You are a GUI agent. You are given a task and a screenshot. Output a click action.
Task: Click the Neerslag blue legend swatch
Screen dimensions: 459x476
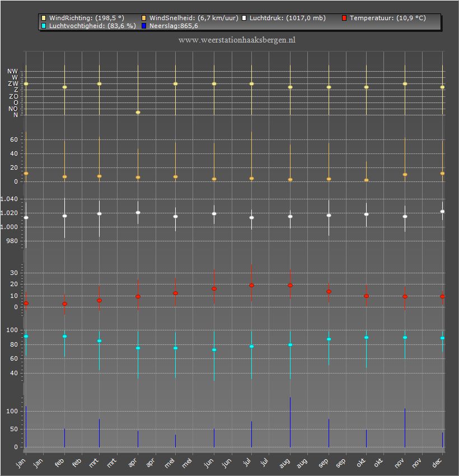pyautogui.click(x=144, y=26)
